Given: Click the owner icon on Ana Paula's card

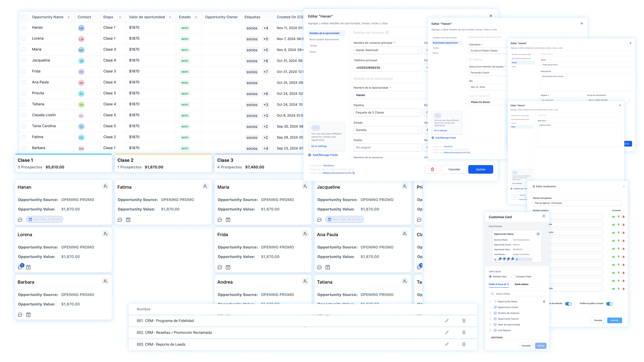Looking at the screenshot, I should pyautogui.click(x=405, y=234).
